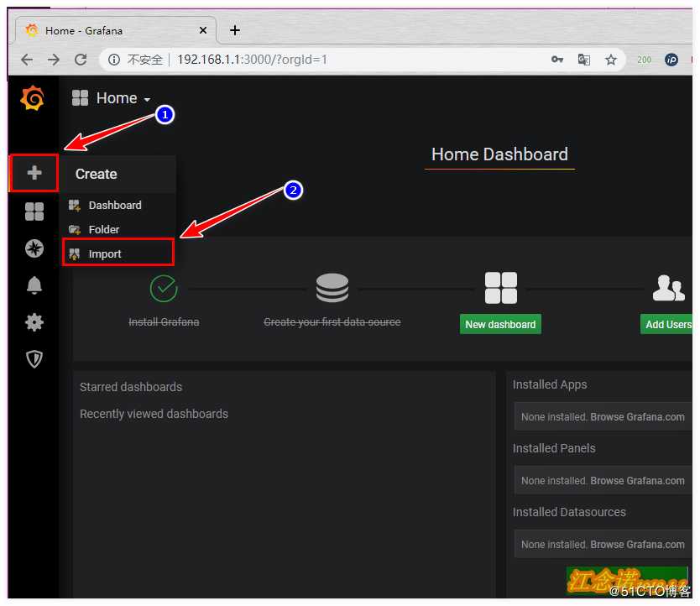Image resolution: width=700 pixels, height=606 pixels.
Task: Click Browse Grafana.com under Installed Datasources
Action: (637, 545)
